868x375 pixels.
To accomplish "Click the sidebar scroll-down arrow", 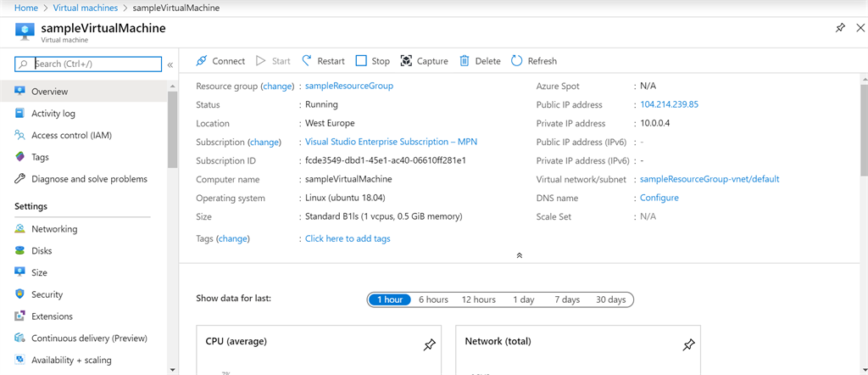I will pos(172,369).
